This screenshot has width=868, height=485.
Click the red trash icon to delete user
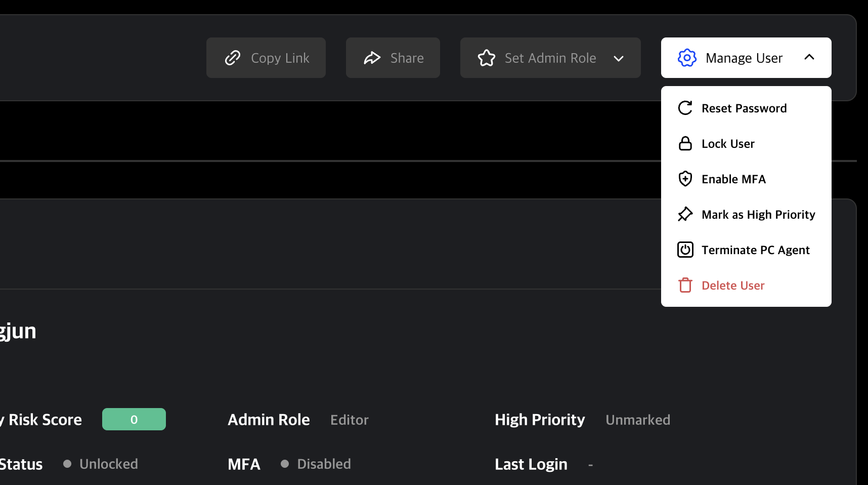[685, 286]
